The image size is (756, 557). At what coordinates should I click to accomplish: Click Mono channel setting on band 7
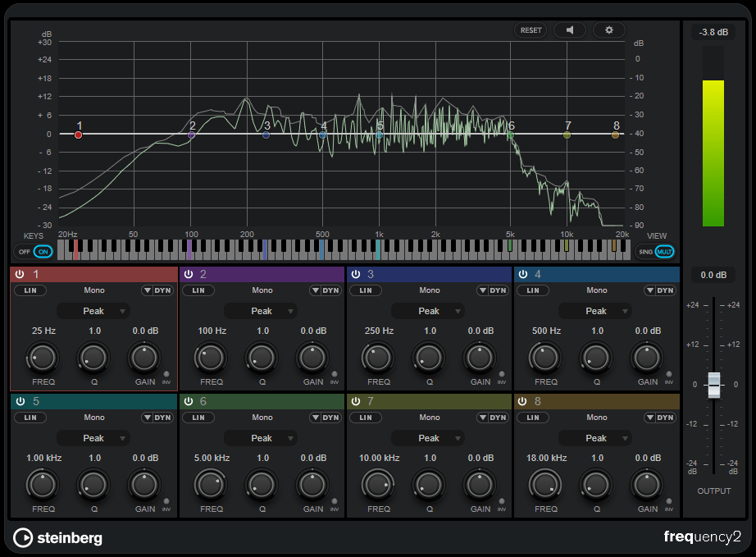coord(430,418)
